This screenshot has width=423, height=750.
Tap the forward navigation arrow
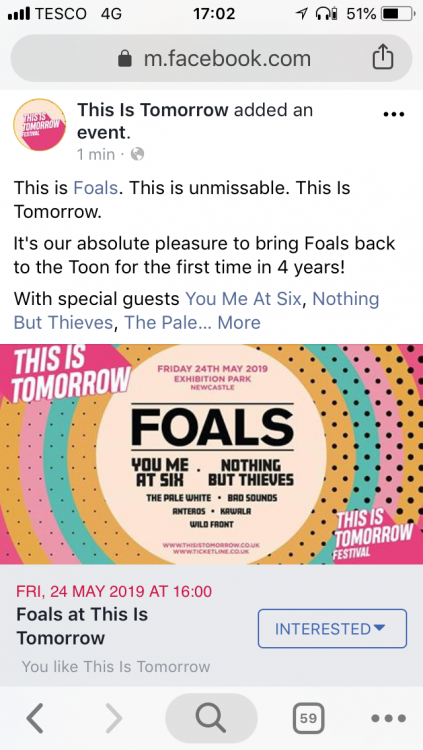[113, 717]
